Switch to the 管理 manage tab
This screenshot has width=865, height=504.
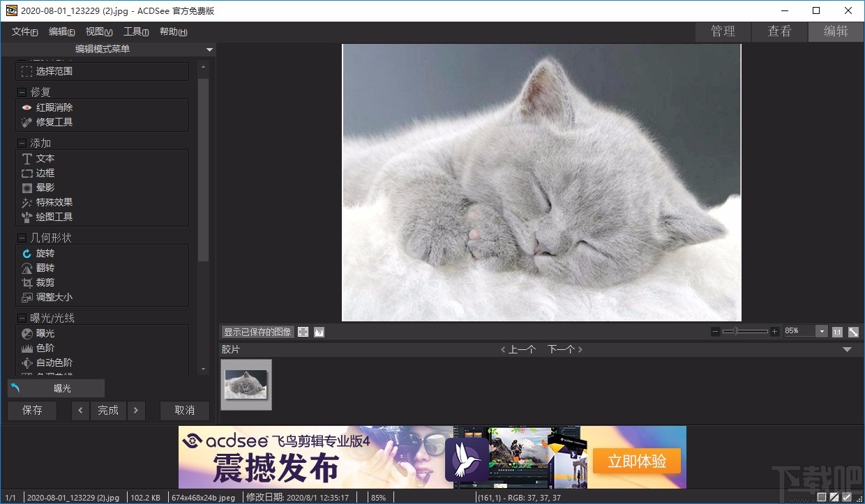(x=723, y=31)
